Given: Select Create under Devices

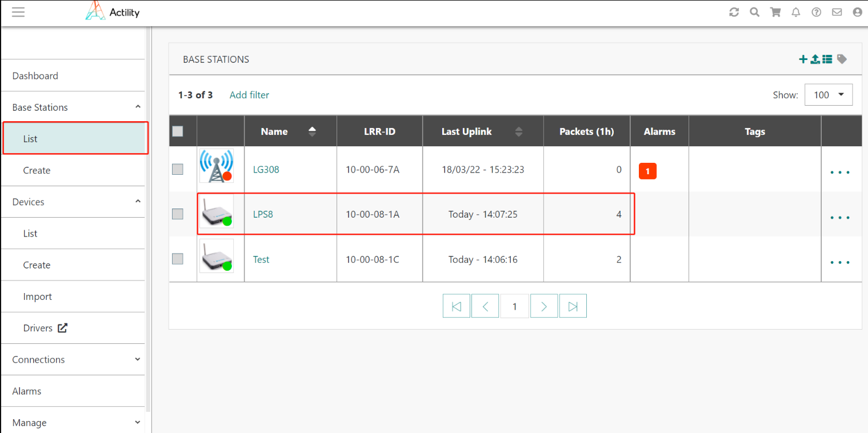Looking at the screenshot, I should click(73, 265).
